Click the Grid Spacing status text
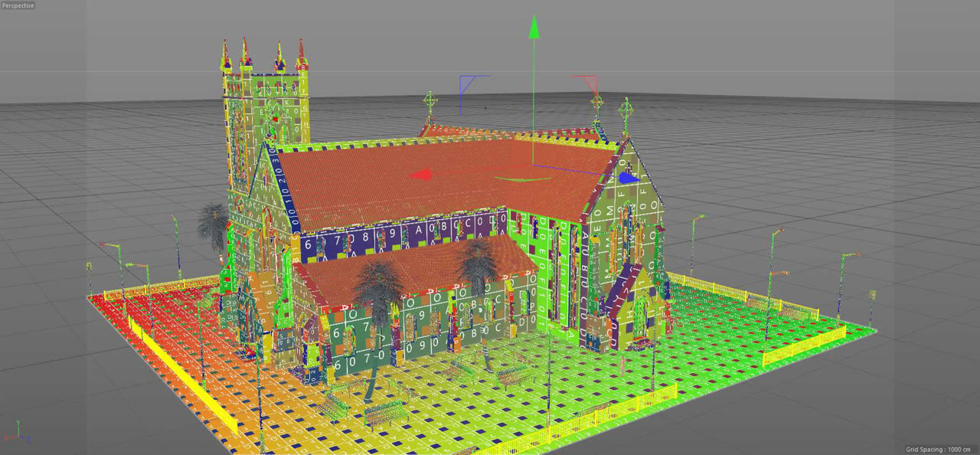The image size is (980, 455). [937, 450]
